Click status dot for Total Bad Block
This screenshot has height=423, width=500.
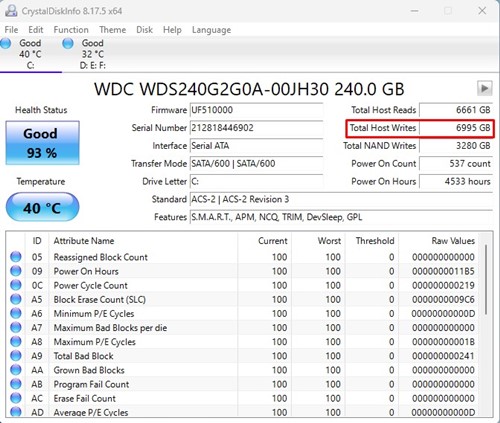tap(16, 356)
